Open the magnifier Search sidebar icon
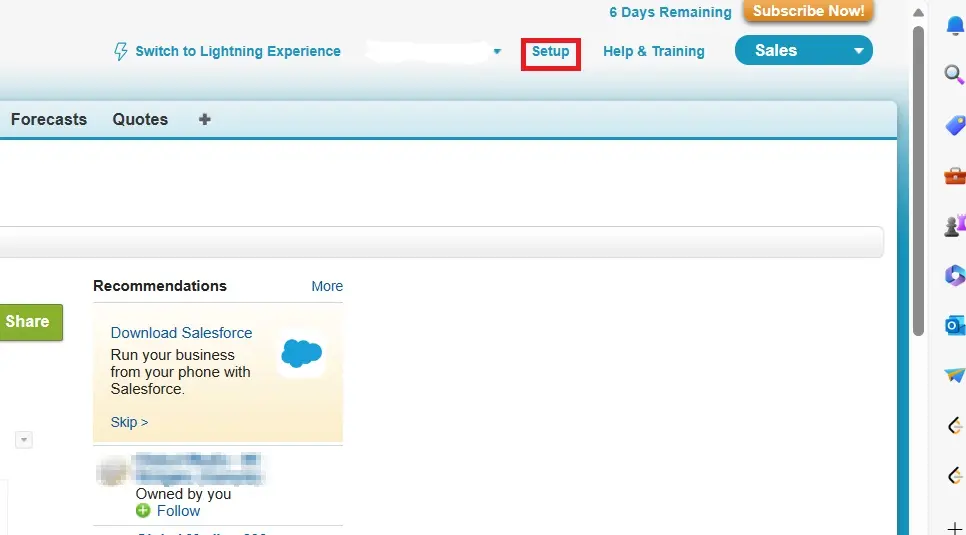966x535 pixels. point(954,75)
